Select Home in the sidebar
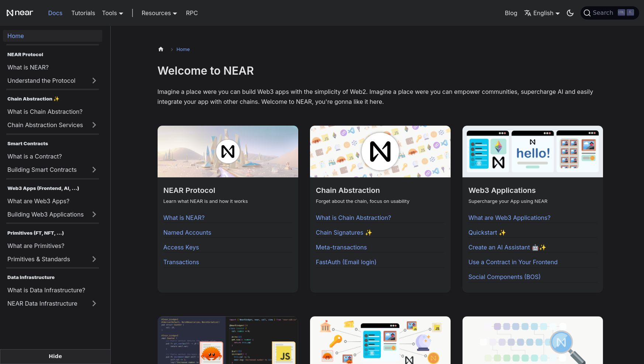This screenshot has width=644, height=364. pyautogui.click(x=52, y=36)
